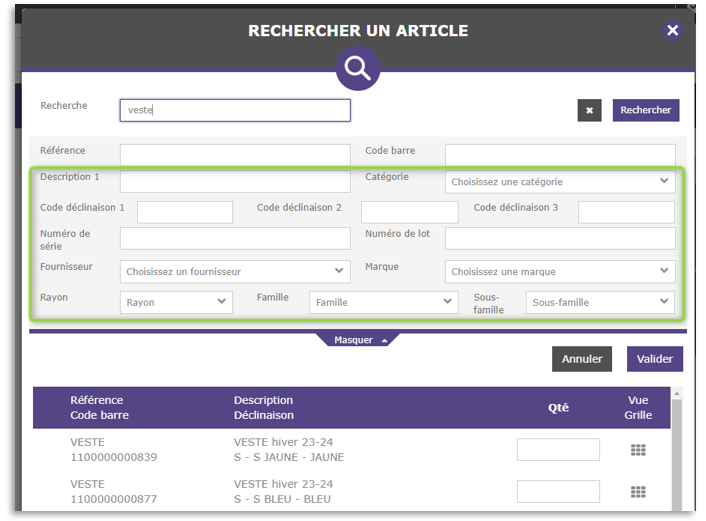Click the Annuler button

click(581, 359)
